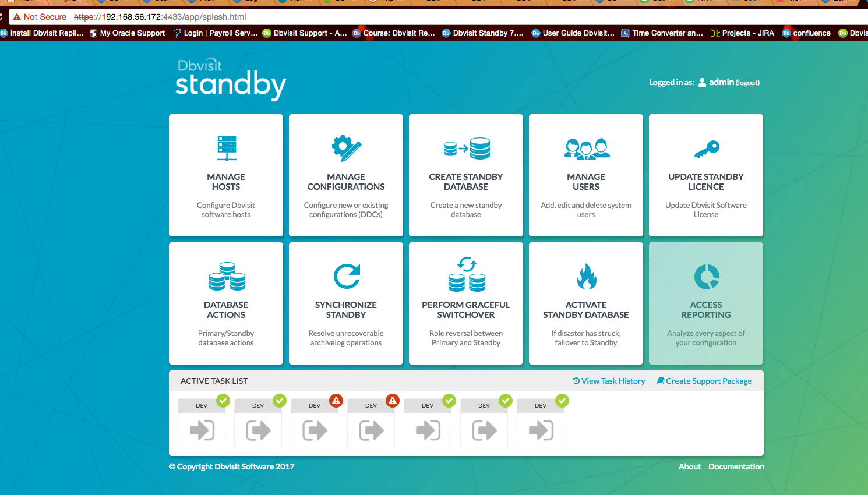868x495 pixels.
Task: Open the Projects - JIRA bookmark
Action: [742, 33]
